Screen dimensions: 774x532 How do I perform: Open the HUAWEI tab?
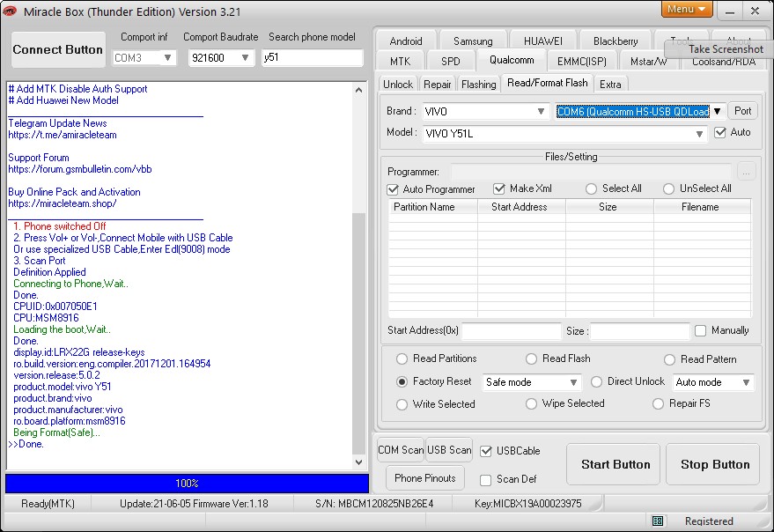tap(542, 41)
